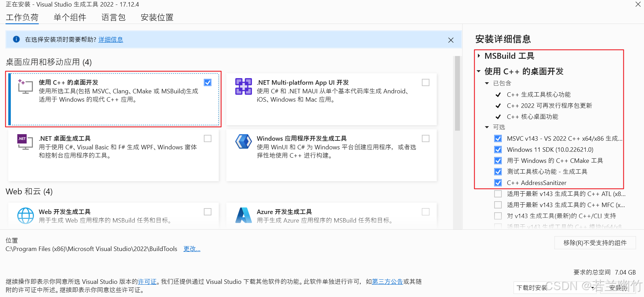Collapse the 可选 section
This screenshot has height=297, width=644.
pos(487,127)
